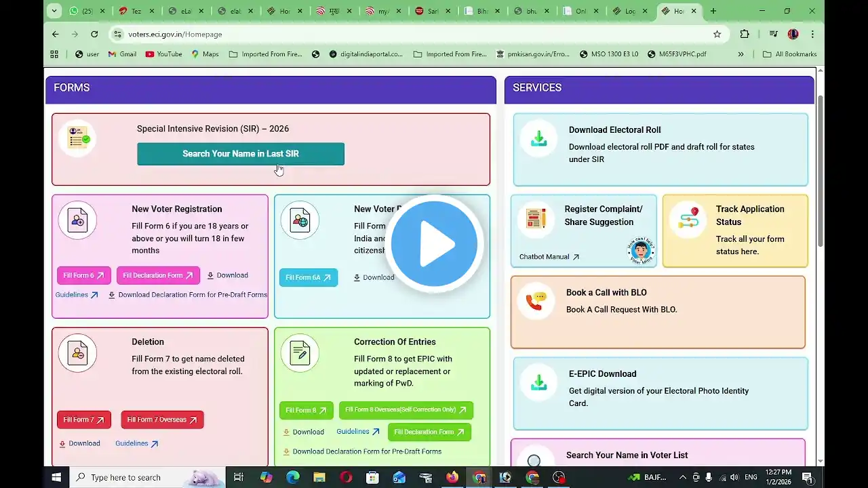Open Guidelines link under New Voter Registration
This screenshot has height=488, width=868.
click(77, 295)
